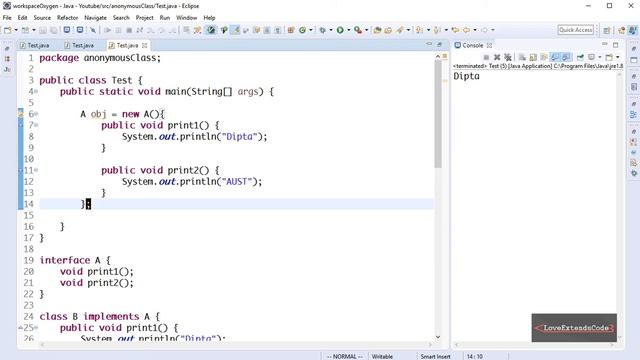Open the Display Selected Console dropdown arrow
Viewport: 640px width, 360px height.
[600, 57]
